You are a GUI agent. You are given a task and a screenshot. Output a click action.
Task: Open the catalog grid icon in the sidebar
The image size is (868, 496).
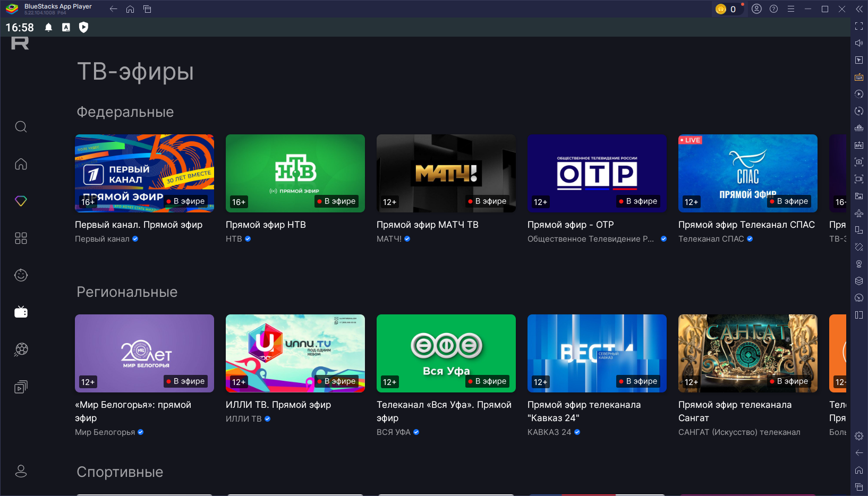coord(21,238)
